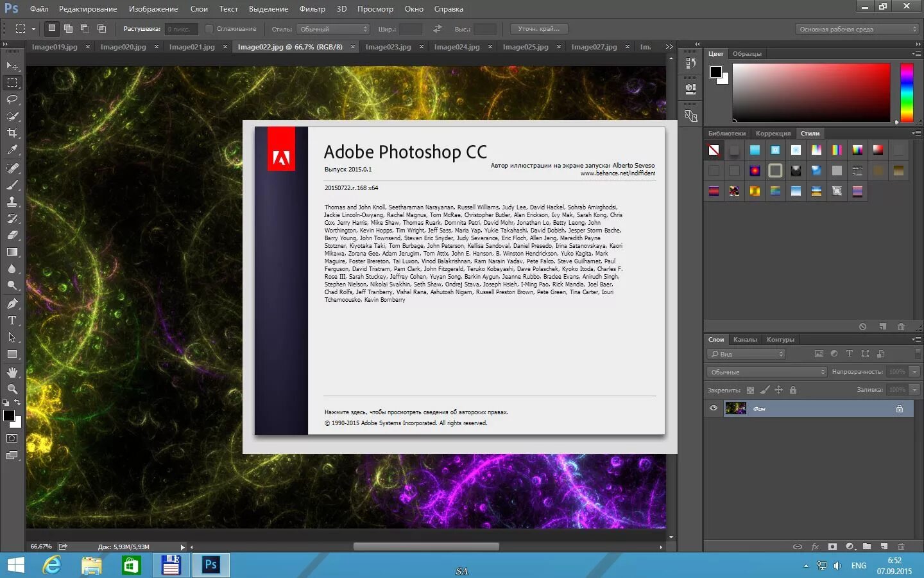Click the hue spectrum slider
Screen dimensions: 924x578
907,92
